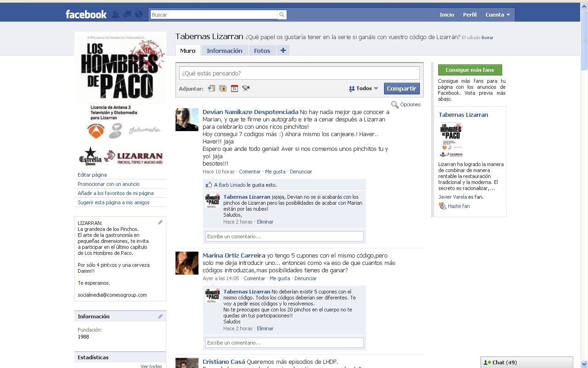Click Javier Varela link in sidebar
Image resolution: width=588 pixels, height=368 pixels.
pyautogui.click(x=452, y=197)
